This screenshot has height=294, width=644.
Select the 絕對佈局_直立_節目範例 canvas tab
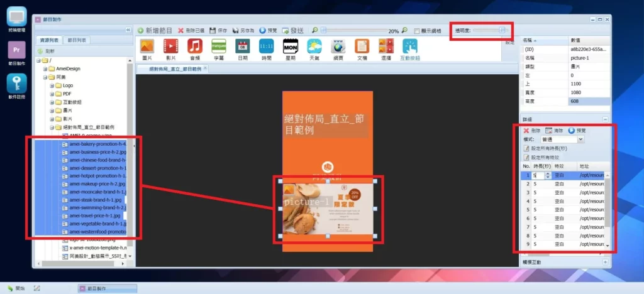(174, 68)
